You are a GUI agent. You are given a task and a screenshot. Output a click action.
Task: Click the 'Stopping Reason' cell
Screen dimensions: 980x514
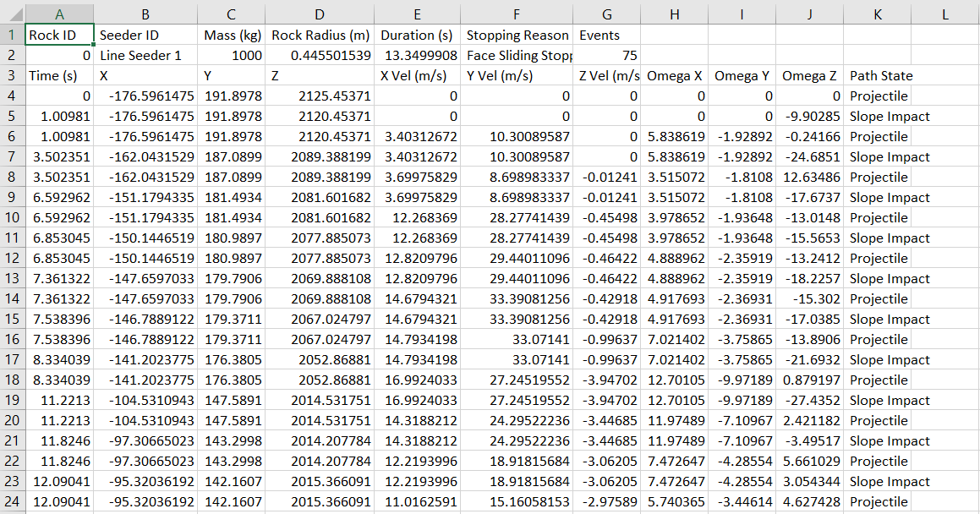pyautogui.click(x=517, y=35)
